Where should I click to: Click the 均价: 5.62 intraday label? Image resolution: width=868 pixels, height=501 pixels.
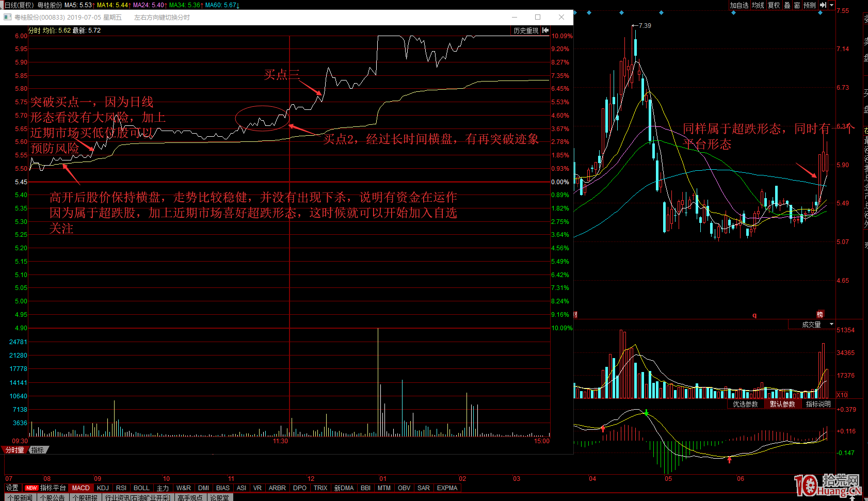click(x=56, y=30)
